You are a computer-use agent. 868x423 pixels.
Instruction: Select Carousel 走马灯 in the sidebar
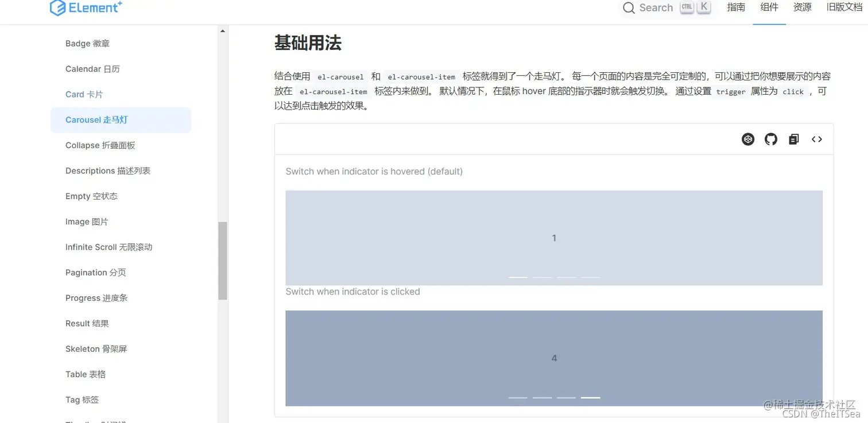95,119
